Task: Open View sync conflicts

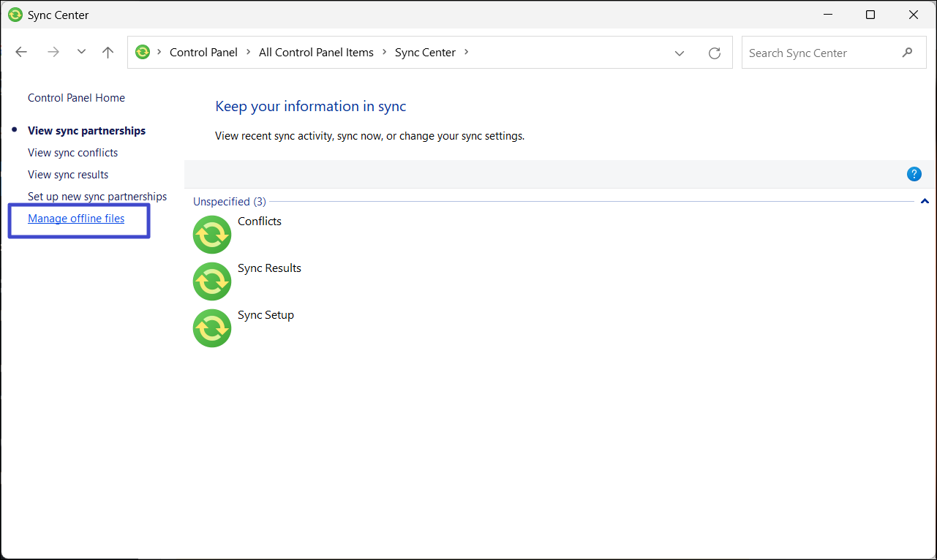Action: (x=72, y=153)
